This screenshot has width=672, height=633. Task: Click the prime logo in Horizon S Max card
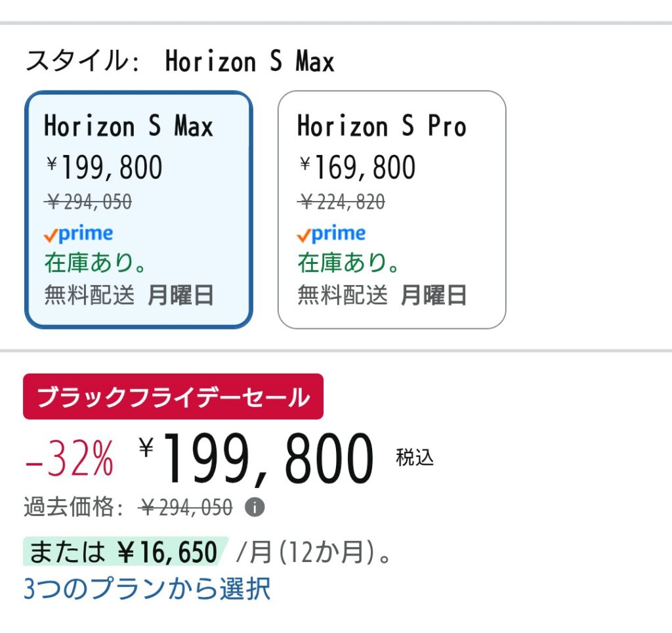78,234
